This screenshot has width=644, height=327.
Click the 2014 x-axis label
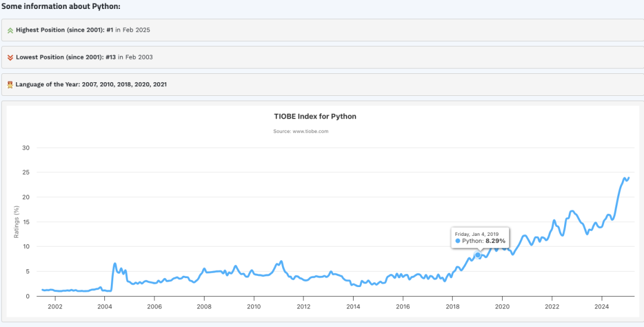coord(353,306)
